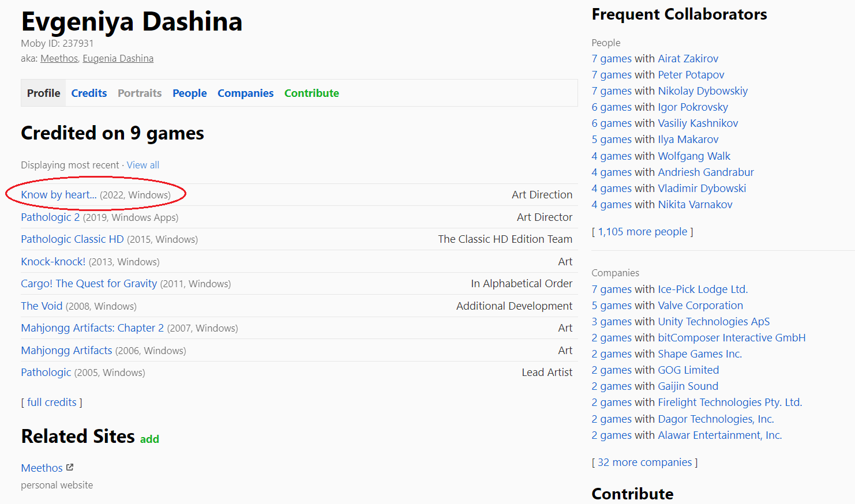Open Gaijin Sound company link
The height and width of the screenshot is (504, 855).
(x=688, y=386)
